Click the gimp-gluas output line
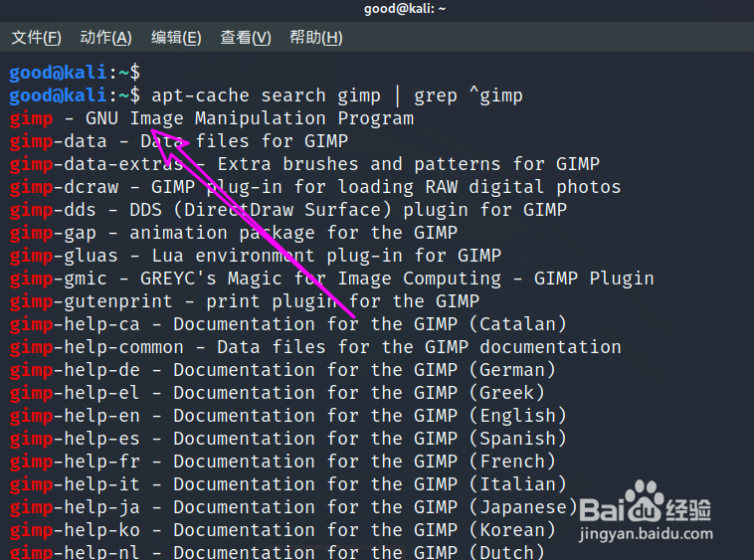This screenshot has width=754, height=560. [256, 256]
